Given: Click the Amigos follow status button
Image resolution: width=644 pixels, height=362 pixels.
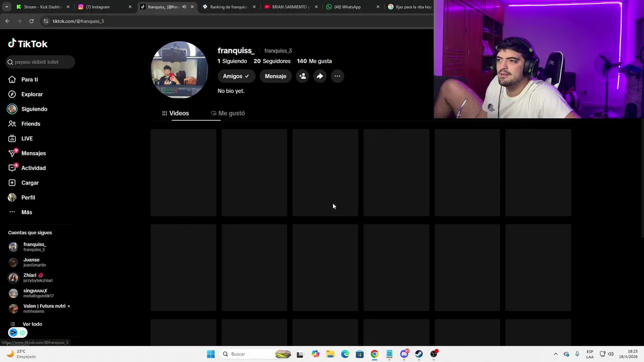Looking at the screenshot, I should click(x=236, y=76).
